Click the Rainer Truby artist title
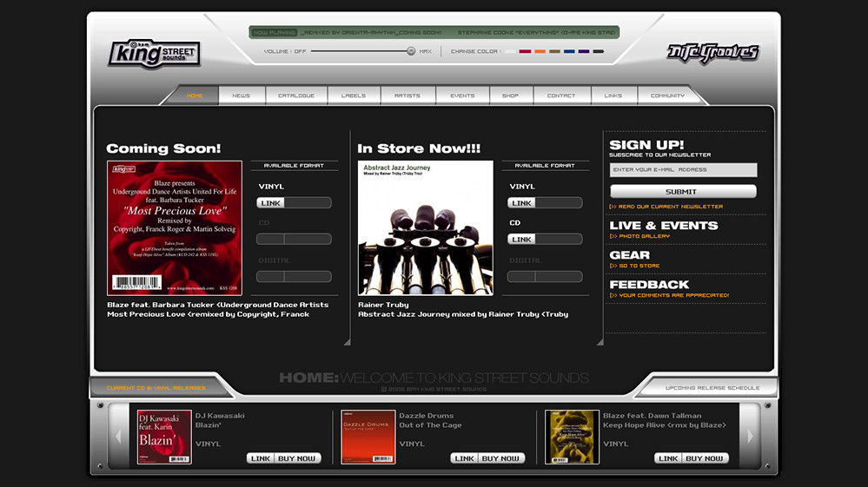Image resolution: width=868 pixels, height=487 pixels. pos(383,305)
